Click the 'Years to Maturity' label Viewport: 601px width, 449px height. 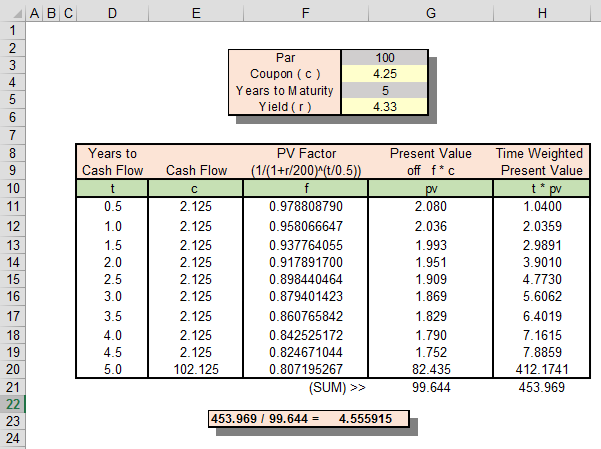pos(284,90)
